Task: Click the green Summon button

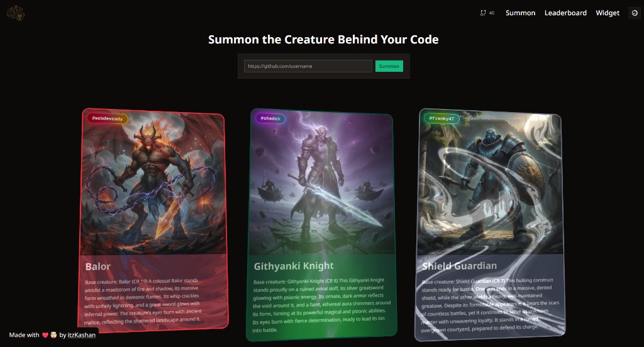Action: click(389, 65)
